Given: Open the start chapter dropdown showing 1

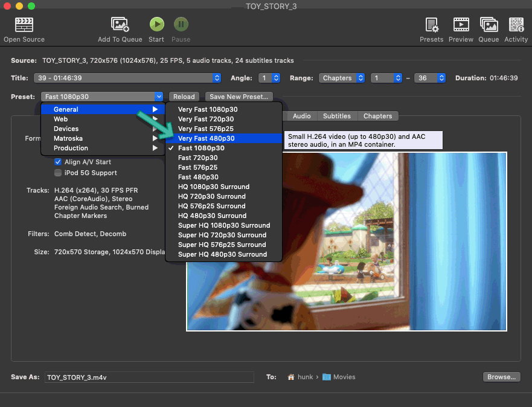Looking at the screenshot, I should [386, 78].
